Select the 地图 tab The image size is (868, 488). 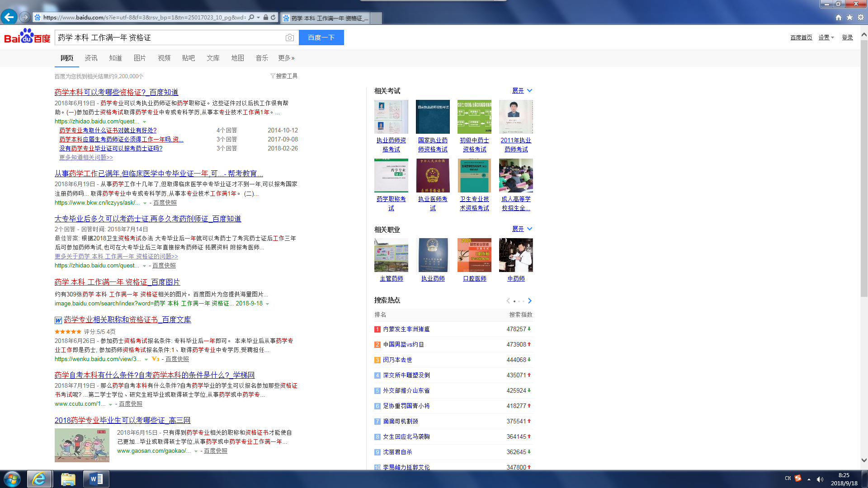click(x=237, y=58)
